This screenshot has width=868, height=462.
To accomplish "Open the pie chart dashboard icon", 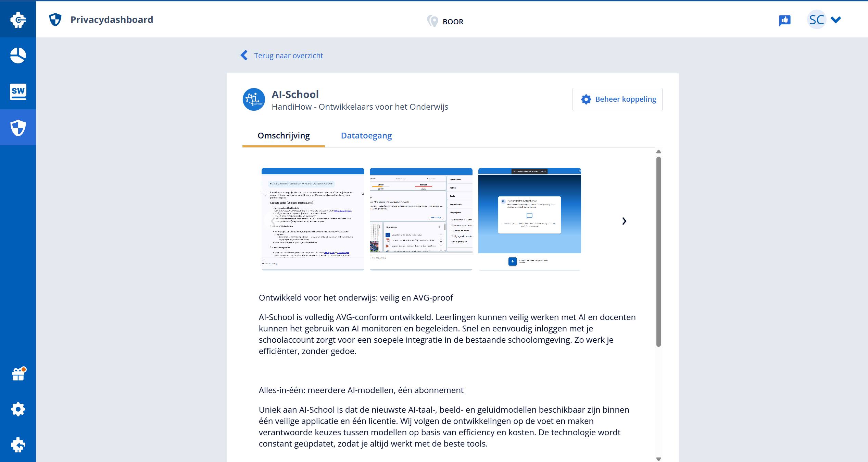I will [x=18, y=56].
